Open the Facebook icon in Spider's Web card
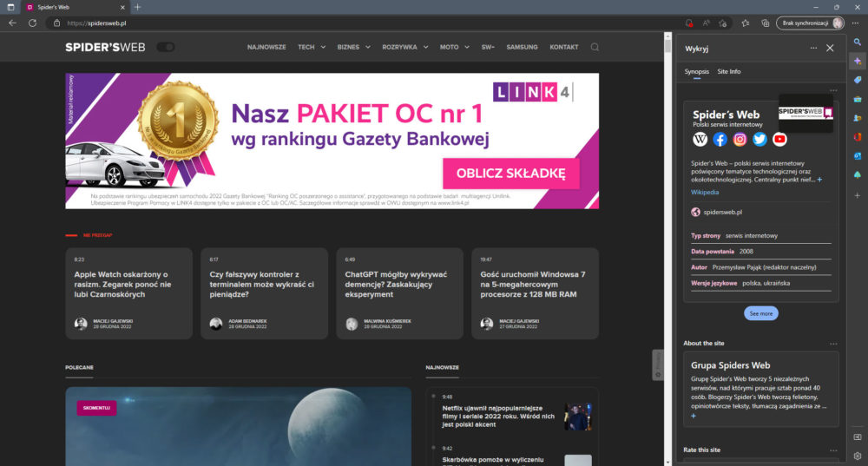This screenshot has width=868, height=466. coord(720,140)
